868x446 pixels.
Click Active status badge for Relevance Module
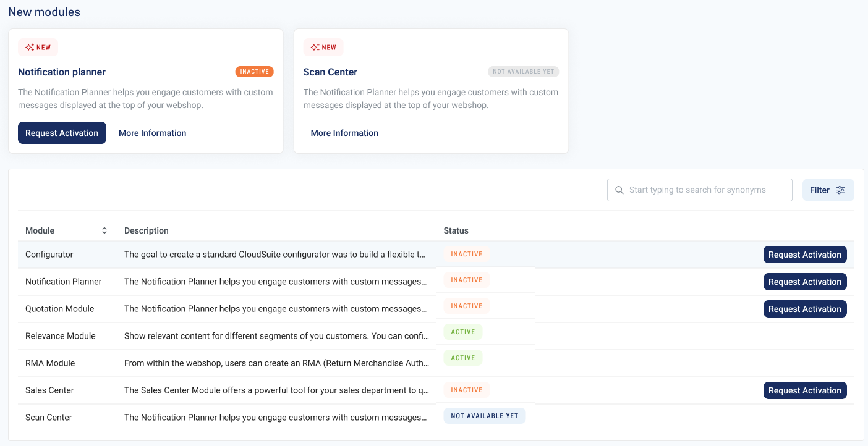(x=462, y=332)
